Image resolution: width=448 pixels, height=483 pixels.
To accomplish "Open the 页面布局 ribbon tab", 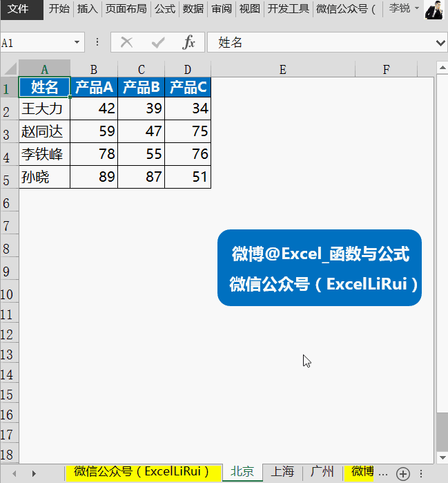I will tap(126, 8).
